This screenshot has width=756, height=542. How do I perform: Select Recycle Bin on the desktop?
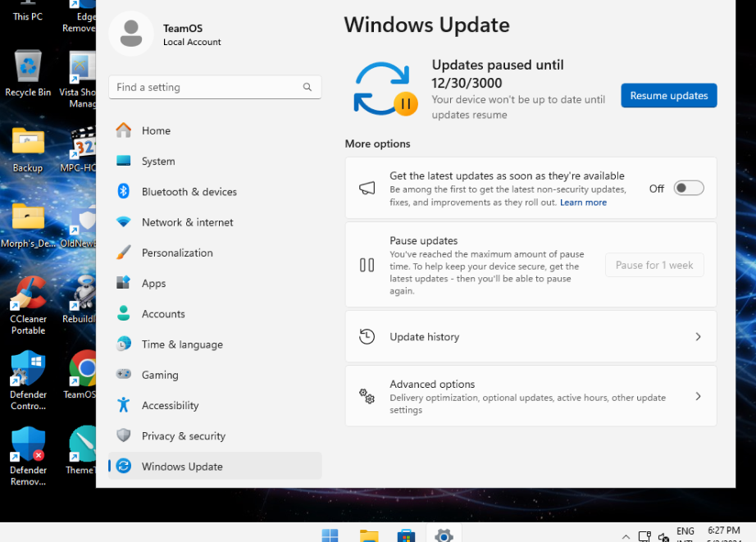[28, 73]
